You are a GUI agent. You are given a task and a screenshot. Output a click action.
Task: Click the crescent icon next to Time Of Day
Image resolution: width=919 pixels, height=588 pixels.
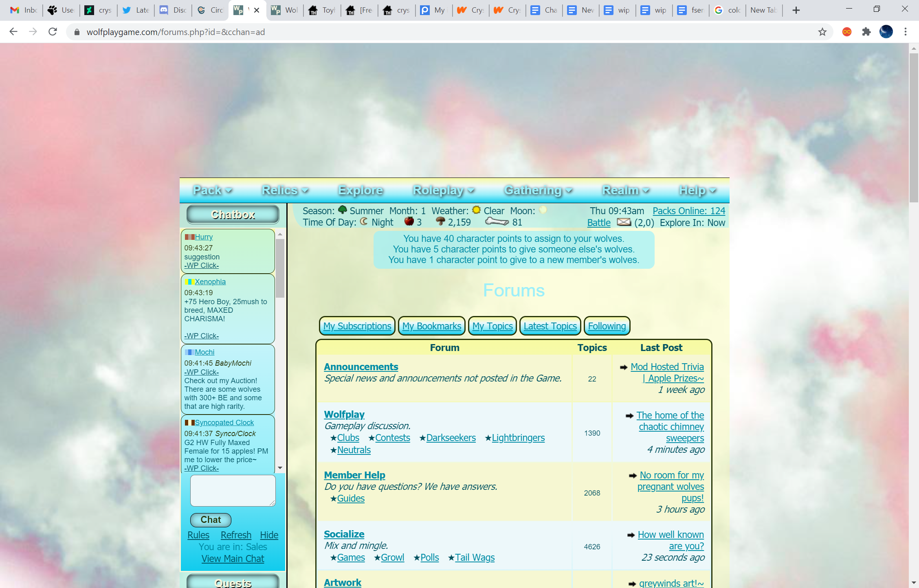[364, 222]
